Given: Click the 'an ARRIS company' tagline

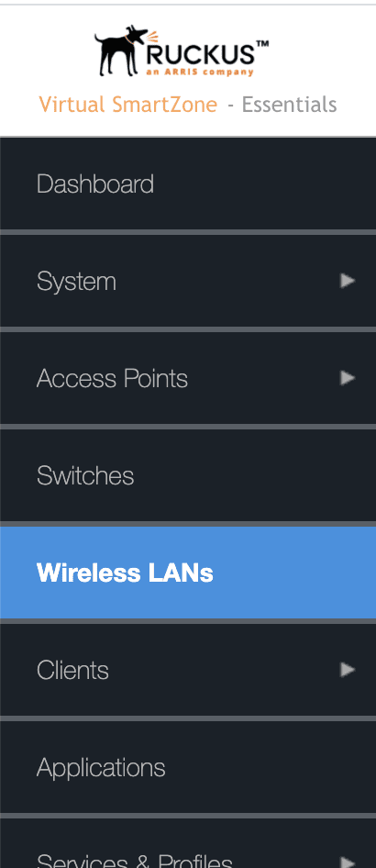Looking at the screenshot, I should click(200, 72).
